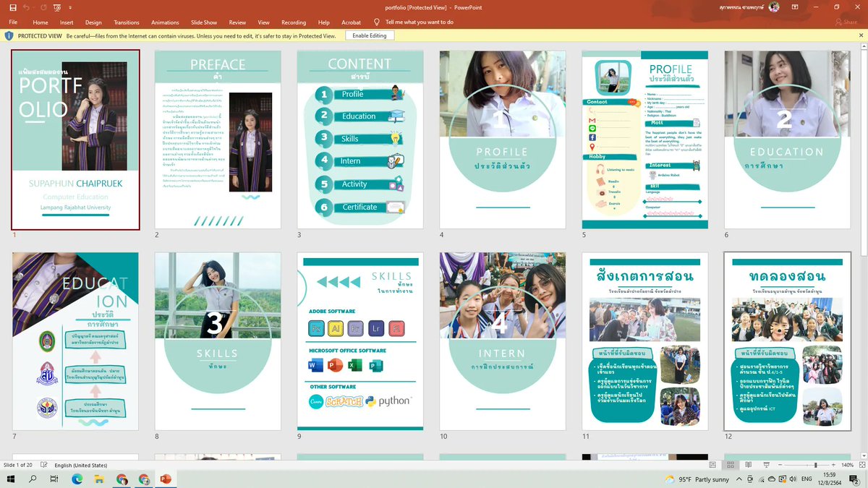
Task: Select slide 2 Preface thumbnail
Action: tap(218, 139)
